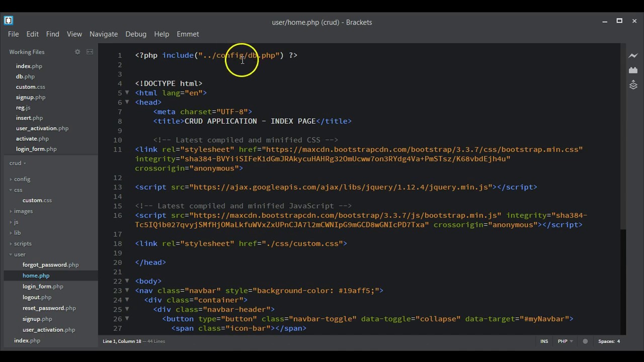This screenshot has height=362, width=644.
Task: Open Working Files settings gear
Action: [77, 52]
